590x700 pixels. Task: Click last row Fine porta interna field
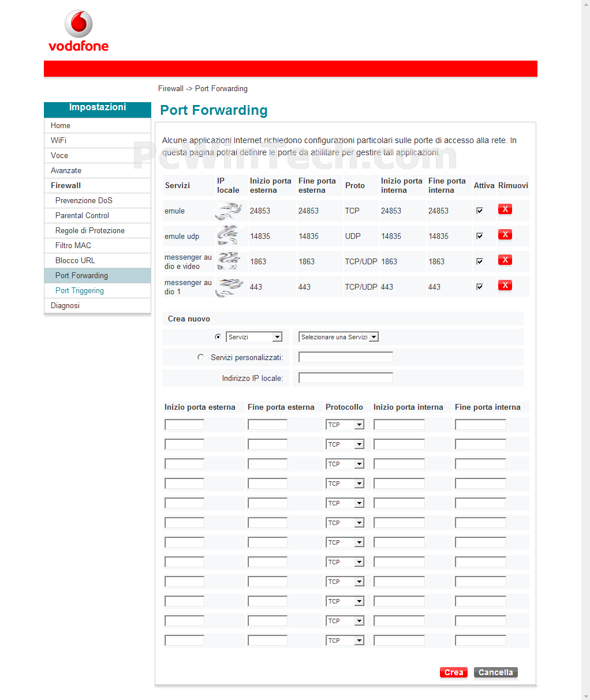click(480, 641)
